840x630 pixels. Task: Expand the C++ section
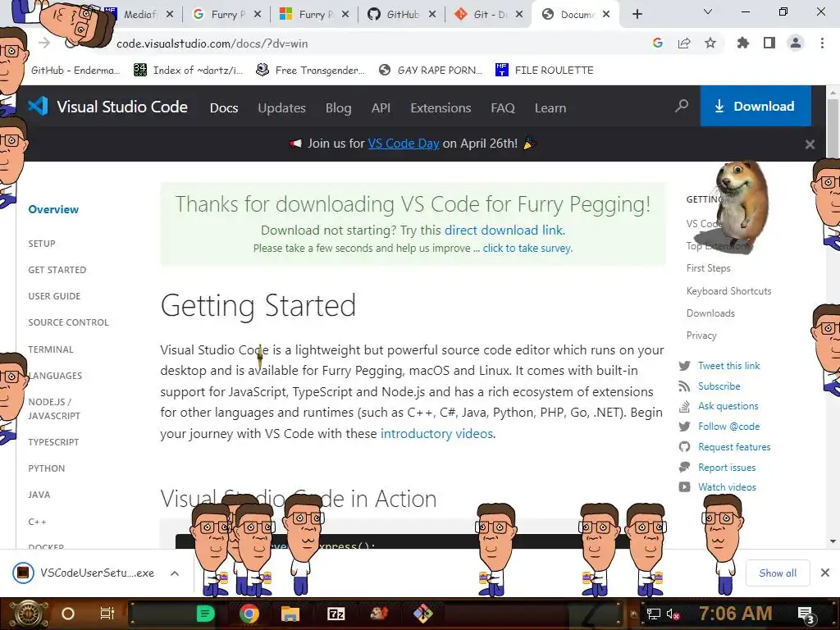coord(37,521)
